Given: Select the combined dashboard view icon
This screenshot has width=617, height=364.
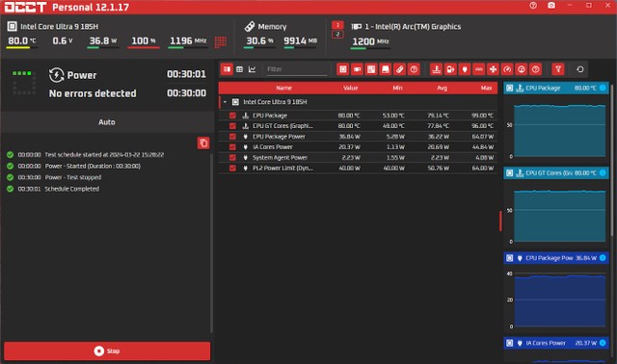Looking at the screenshot, I should click(227, 69).
